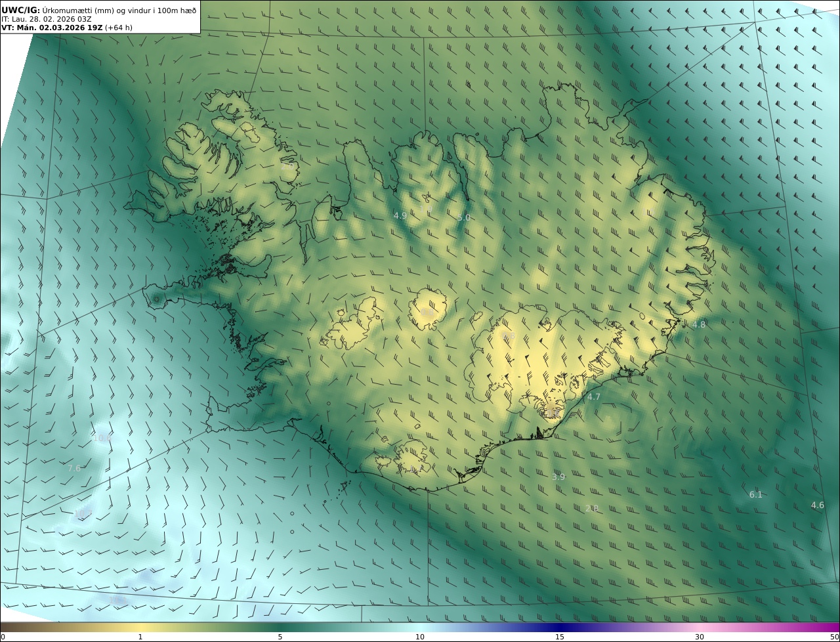Click the 4.7 value near the southeast coast
Screen dimensions: 840x642
[594, 396]
